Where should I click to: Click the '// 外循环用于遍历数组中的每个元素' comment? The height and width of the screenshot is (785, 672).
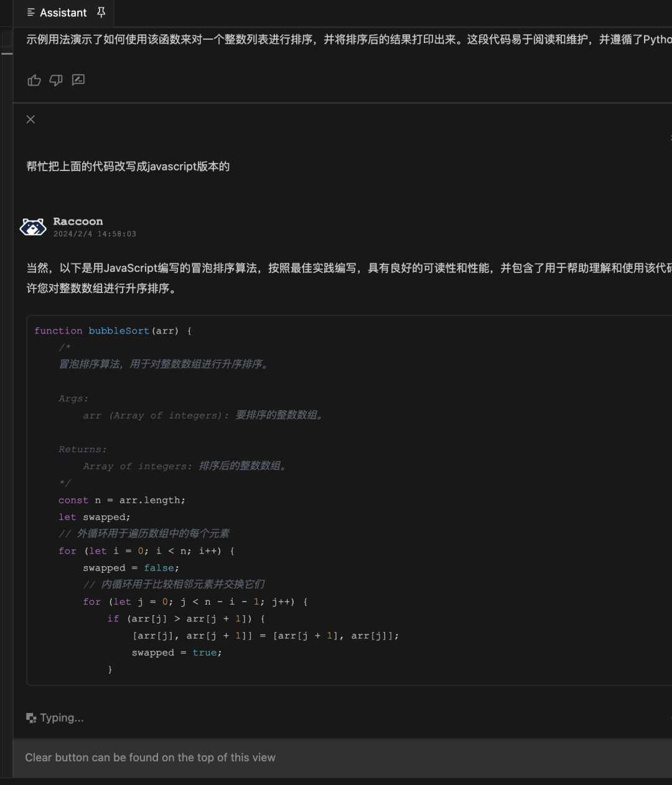tap(144, 534)
